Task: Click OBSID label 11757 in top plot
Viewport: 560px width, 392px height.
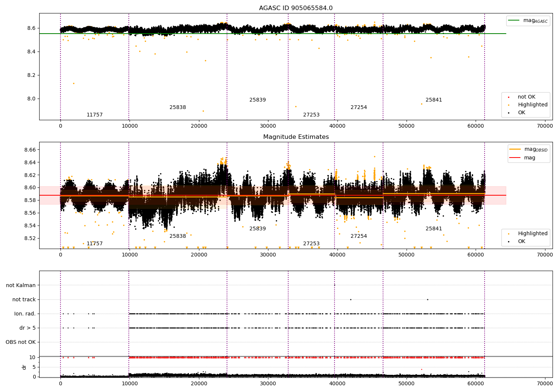Action: (x=94, y=115)
